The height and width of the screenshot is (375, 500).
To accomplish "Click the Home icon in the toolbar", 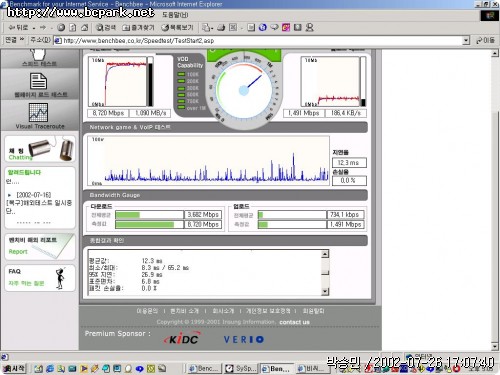I will [85, 28].
